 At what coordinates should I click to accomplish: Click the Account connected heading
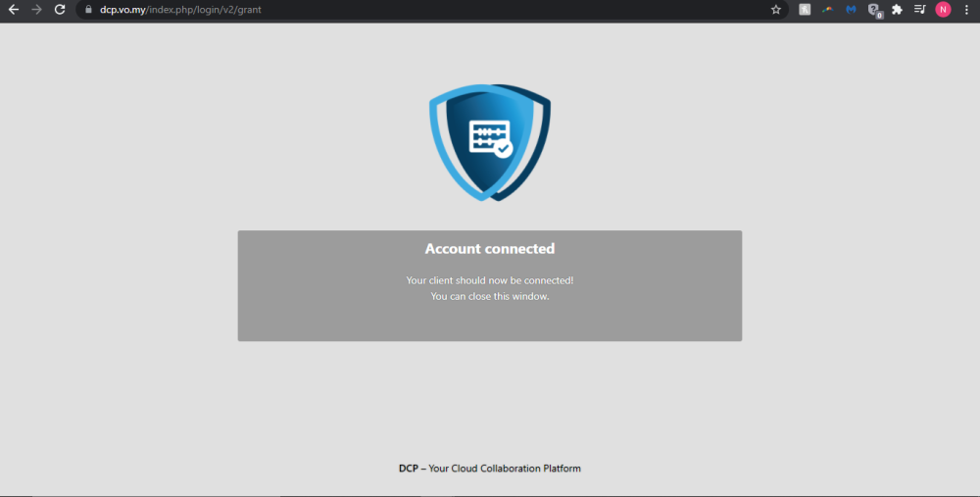click(x=490, y=249)
